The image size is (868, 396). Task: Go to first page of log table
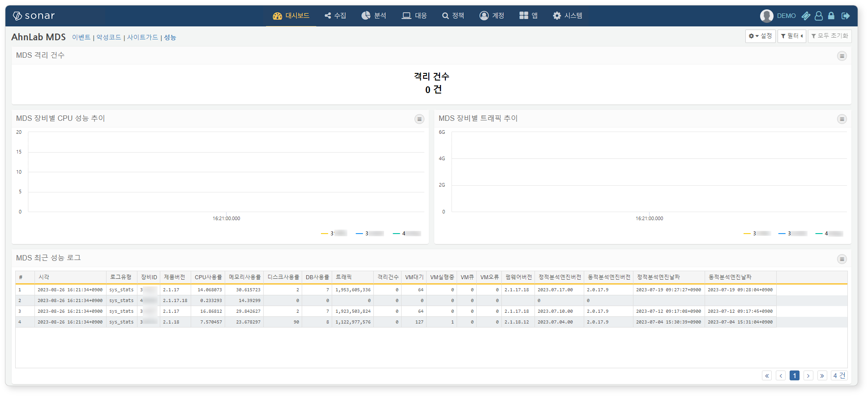pos(767,376)
